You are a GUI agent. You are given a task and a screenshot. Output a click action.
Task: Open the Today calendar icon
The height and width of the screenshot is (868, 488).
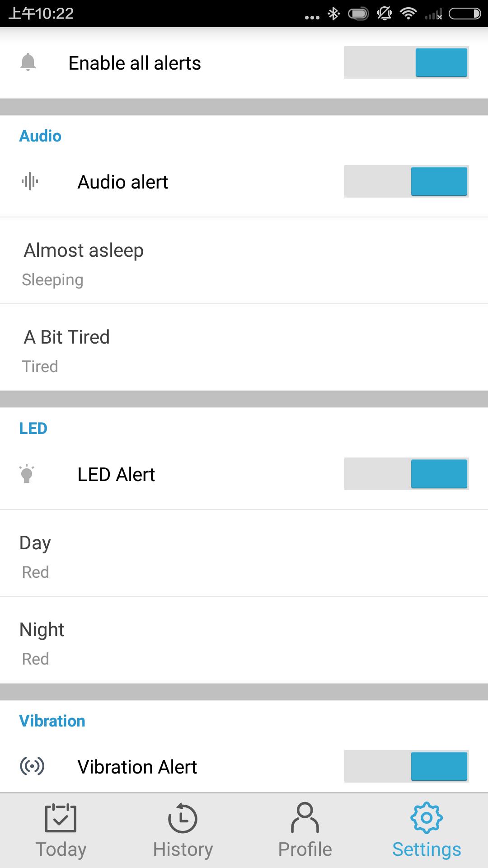(61, 817)
